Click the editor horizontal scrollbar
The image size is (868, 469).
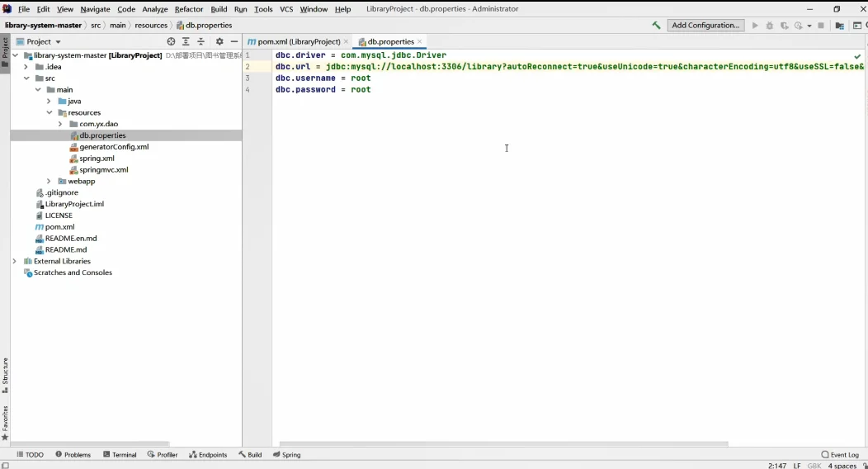[x=504, y=444]
